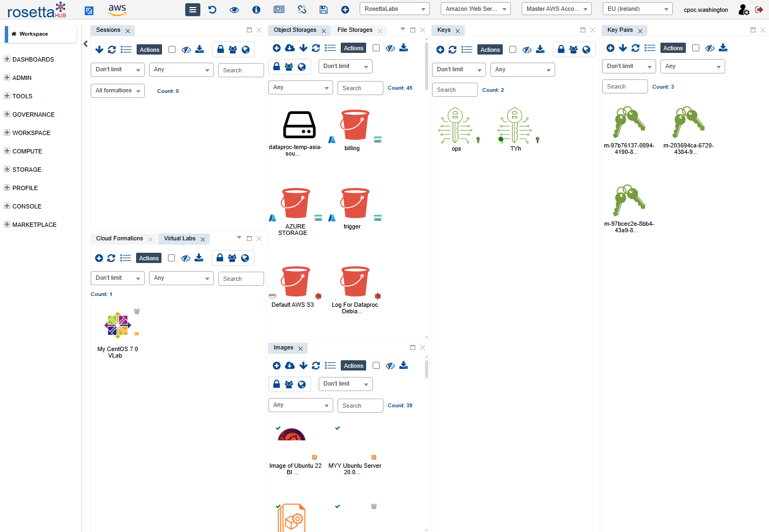
Task: Tick the select-all checkbox in Sessions panel
Action: [172, 50]
